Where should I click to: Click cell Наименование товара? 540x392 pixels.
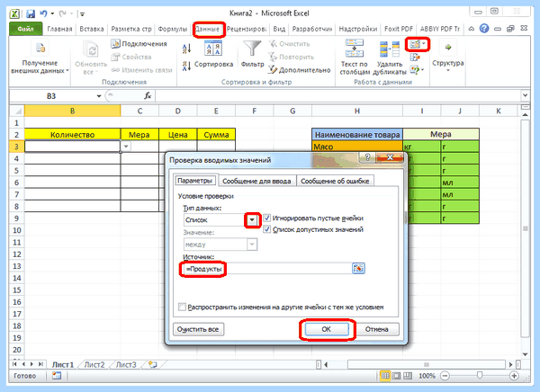coord(357,134)
